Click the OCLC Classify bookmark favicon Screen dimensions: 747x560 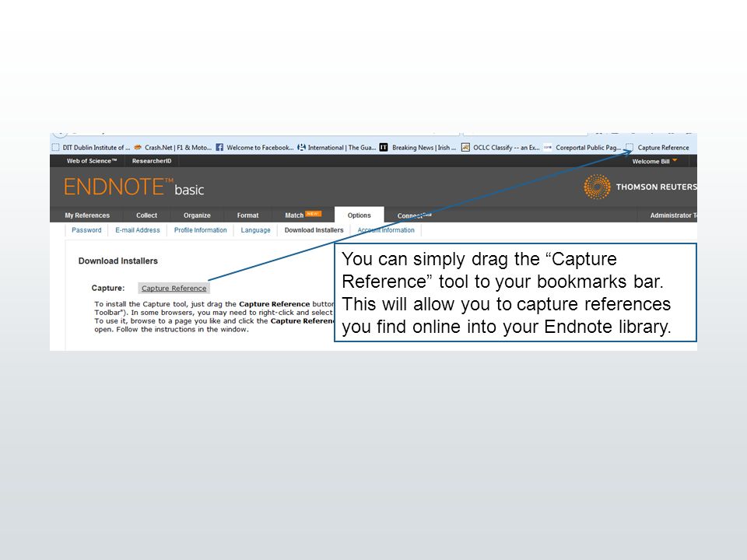click(465, 148)
